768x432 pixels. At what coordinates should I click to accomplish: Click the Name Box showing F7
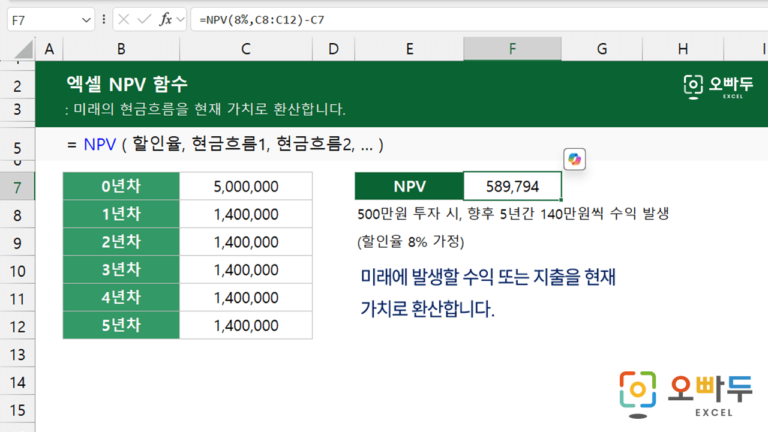click(50, 20)
